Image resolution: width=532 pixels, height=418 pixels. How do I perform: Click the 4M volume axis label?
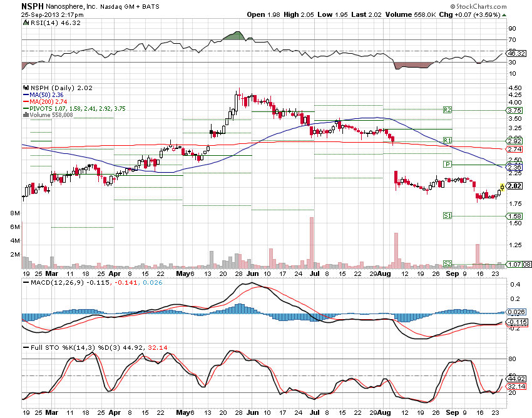coord(15,240)
